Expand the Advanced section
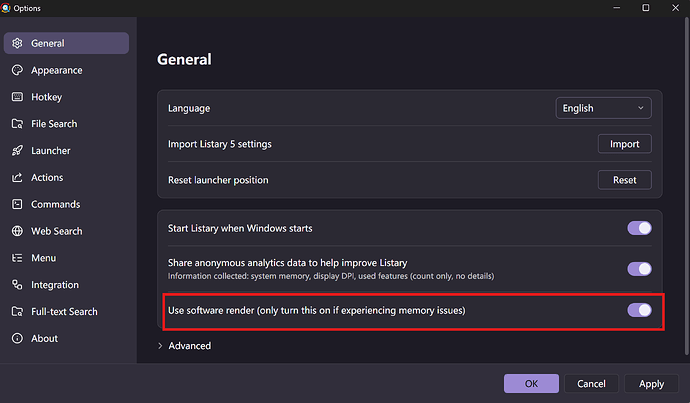Screen dimensions: 690x403 tap(184, 346)
